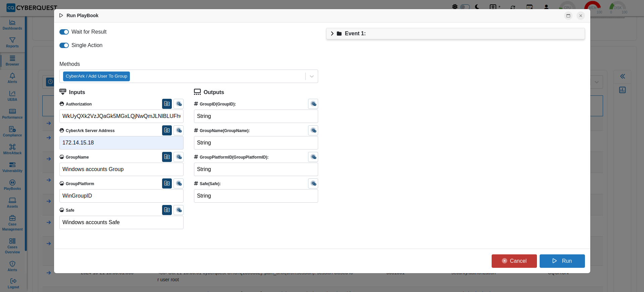Open Assets in the sidebar

coord(12,203)
